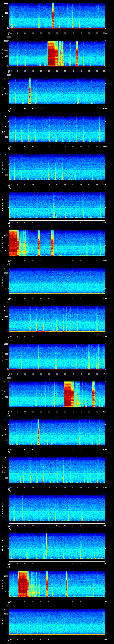Click the 10:47:00 start time label

coord(9,412)
